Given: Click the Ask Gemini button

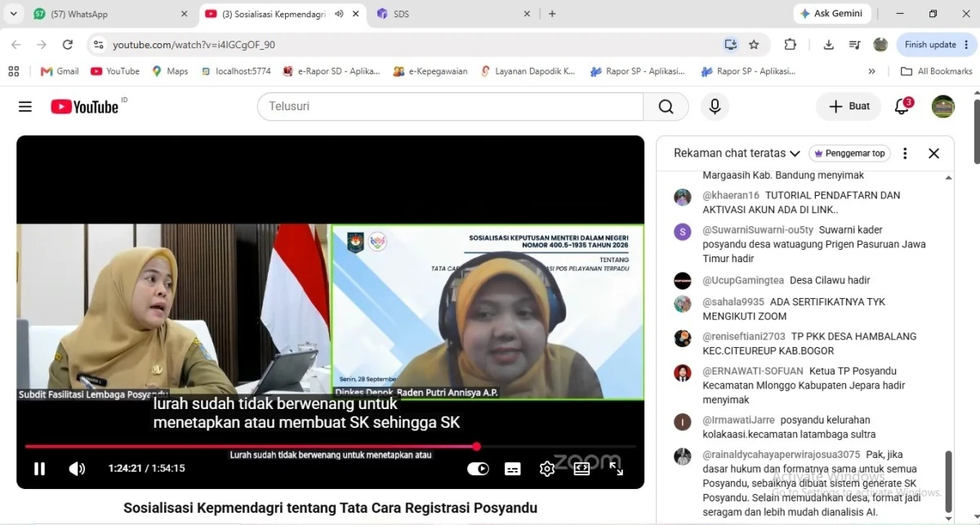Looking at the screenshot, I should pyautogui.click(x=832, y=14).
